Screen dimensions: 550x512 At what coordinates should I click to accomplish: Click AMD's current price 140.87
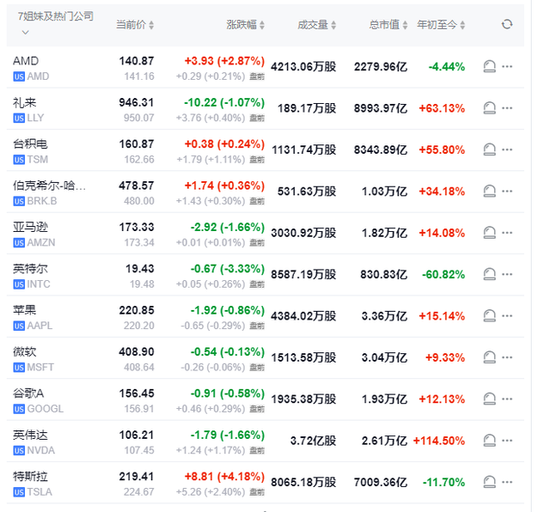[x=136, y=61]
